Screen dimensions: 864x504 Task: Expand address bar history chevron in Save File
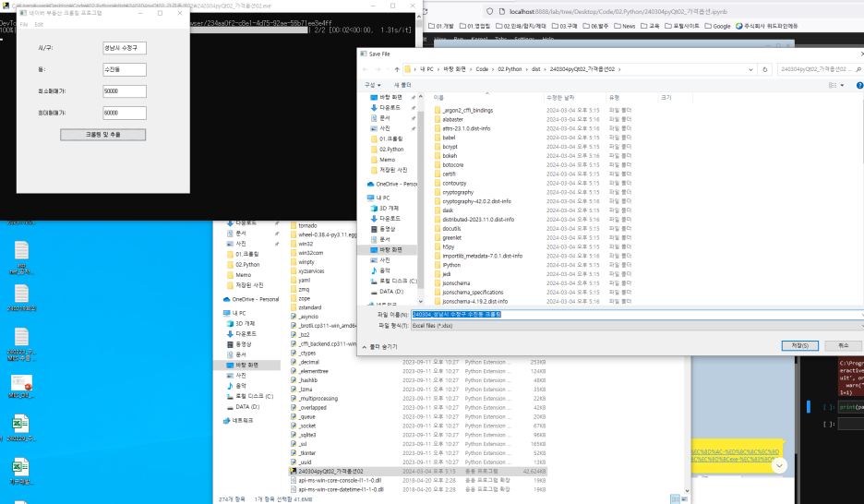coord(750,69)
